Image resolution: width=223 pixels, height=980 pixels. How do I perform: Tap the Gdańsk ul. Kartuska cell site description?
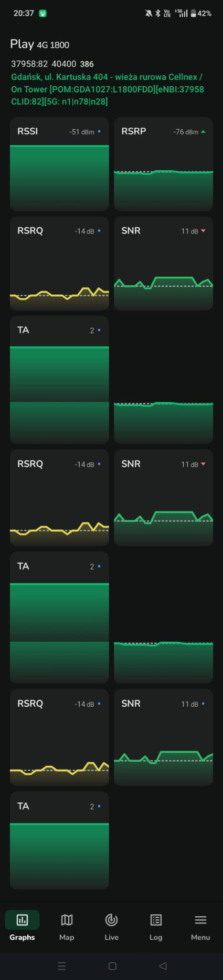tap(107, 89)
